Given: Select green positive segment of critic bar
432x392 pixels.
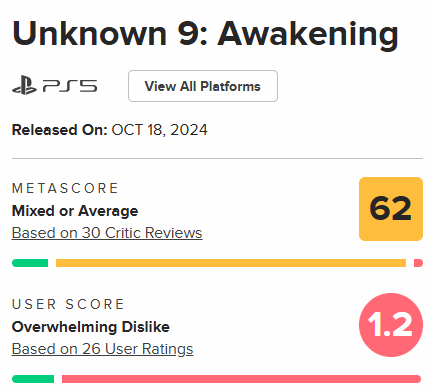Looking at the screenshot, I should click(x=30, y=263).
